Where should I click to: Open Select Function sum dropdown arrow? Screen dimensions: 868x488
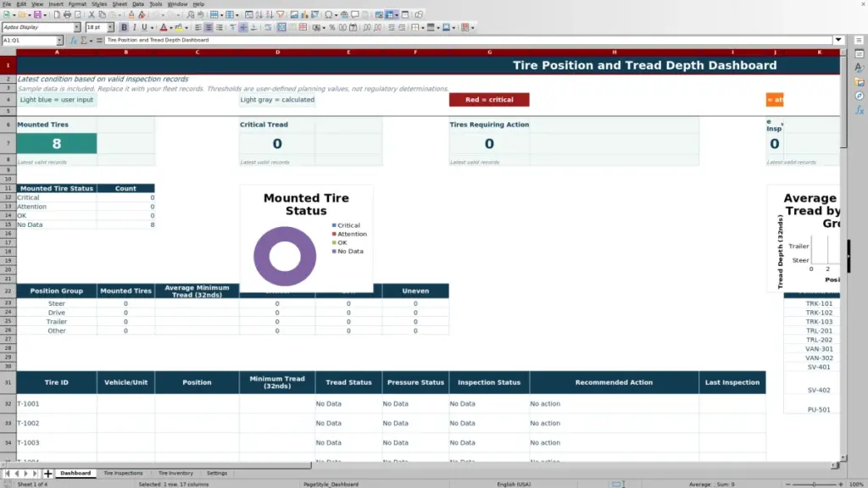[92, 41]
